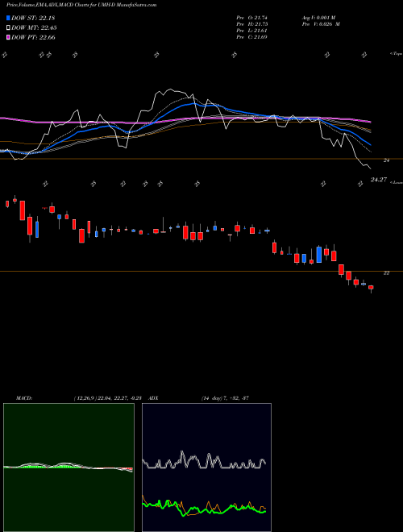Click the '24' price axis label

tap(386, 160)
